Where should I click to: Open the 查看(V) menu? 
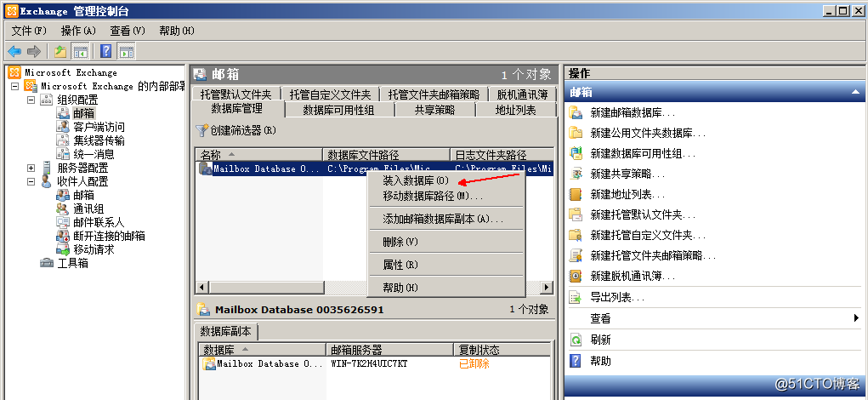[x=128, y=31]
